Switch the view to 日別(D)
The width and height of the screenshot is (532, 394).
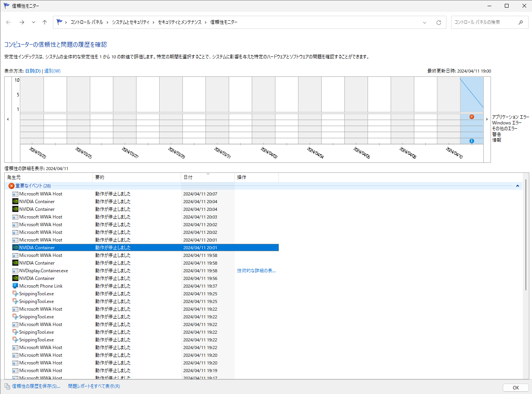coord(33,71)
